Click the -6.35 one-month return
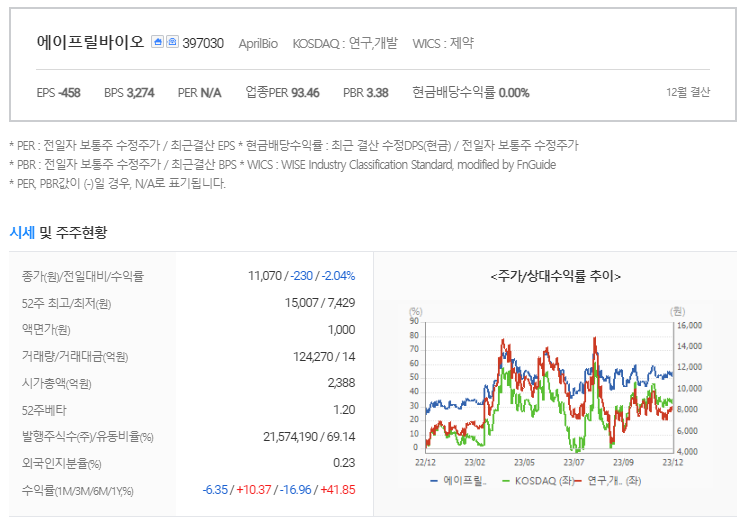The height and width of the screenshot is (517, 744). tap(215, 489)
